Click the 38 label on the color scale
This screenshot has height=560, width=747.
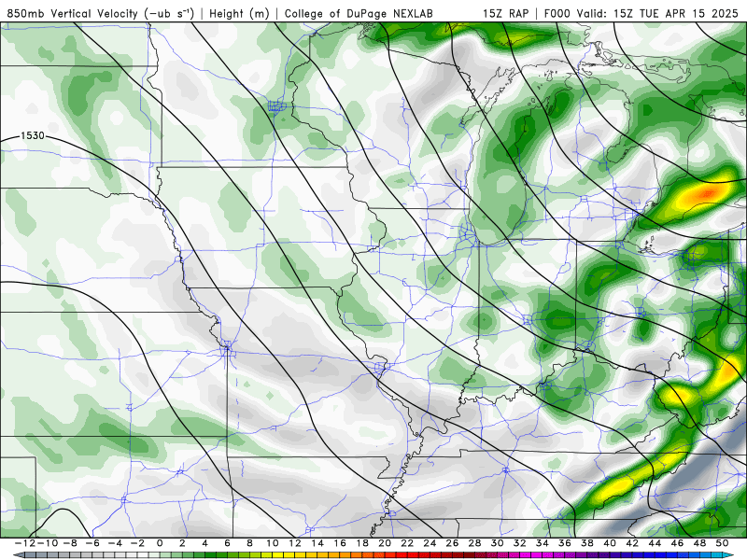tap(587, 543)
